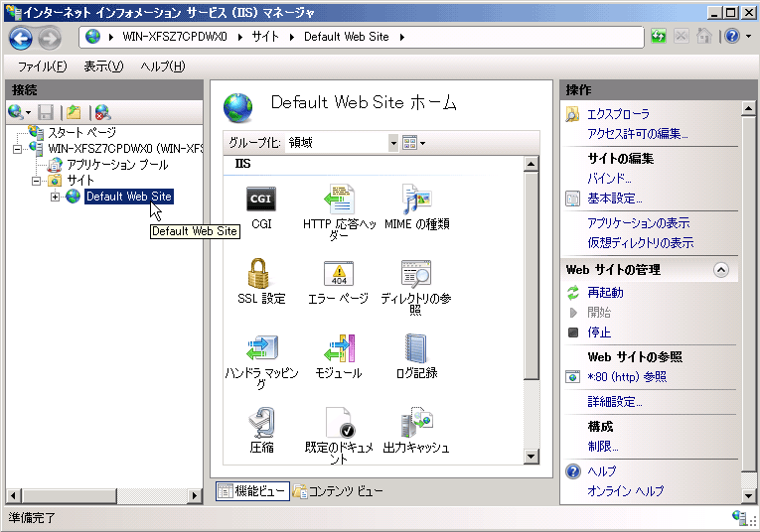Open MIME の種類 feature icon
The width and height of the screenshot is (760, 532).
pos(415,199)
